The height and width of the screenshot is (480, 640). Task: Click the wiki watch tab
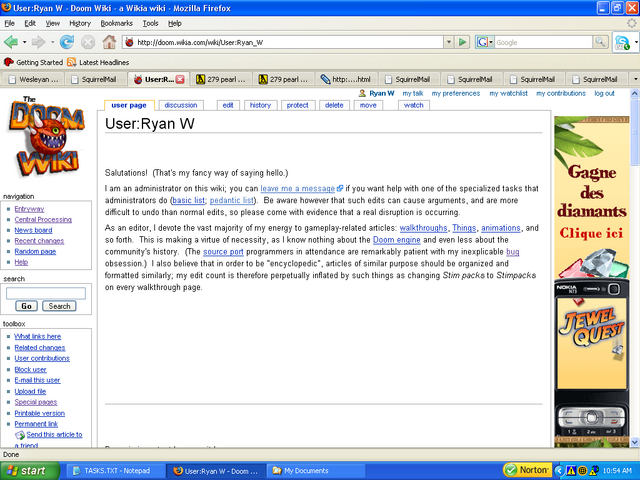(x=413, y=105)
